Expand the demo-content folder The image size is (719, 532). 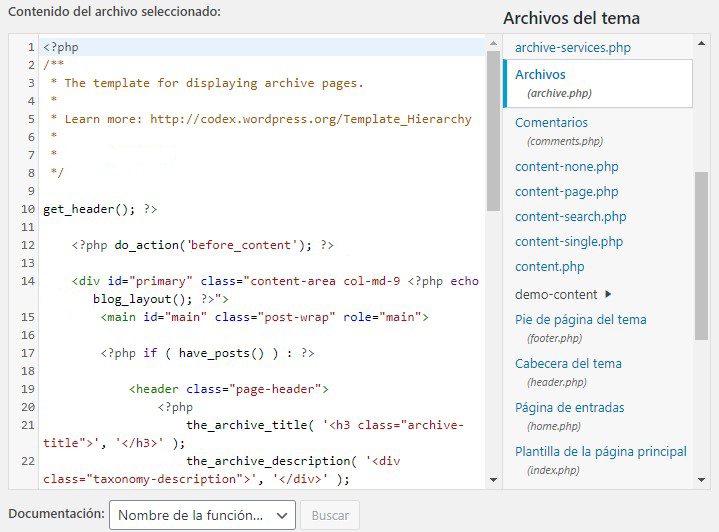point(556,295)
